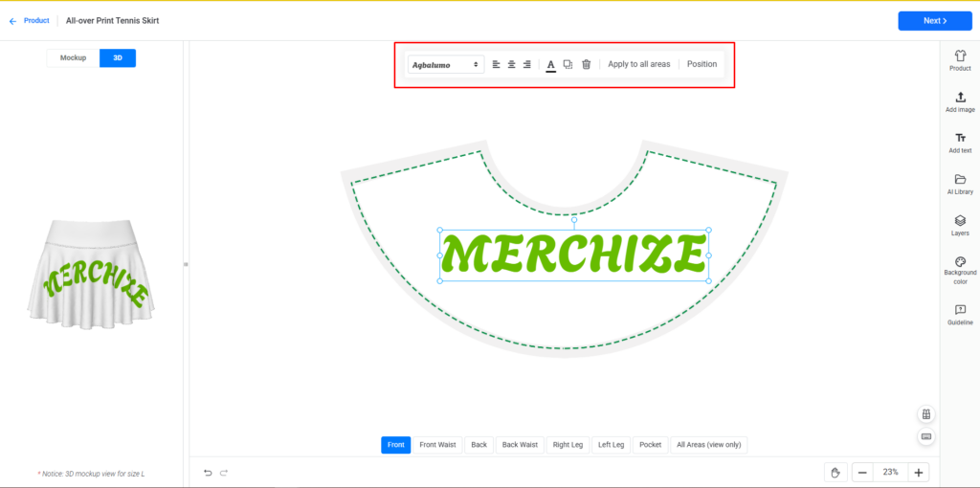Switch preview to Mockup view

[x=73, y=57]
